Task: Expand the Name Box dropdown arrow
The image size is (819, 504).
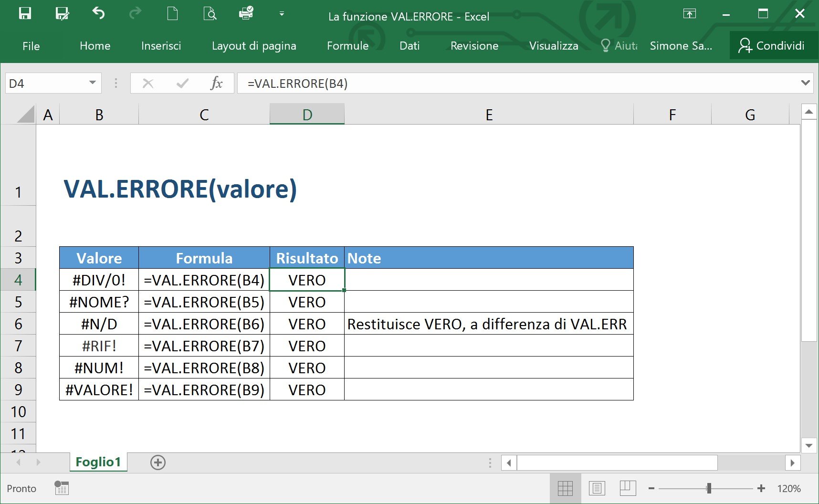Action: pos(93,83)
